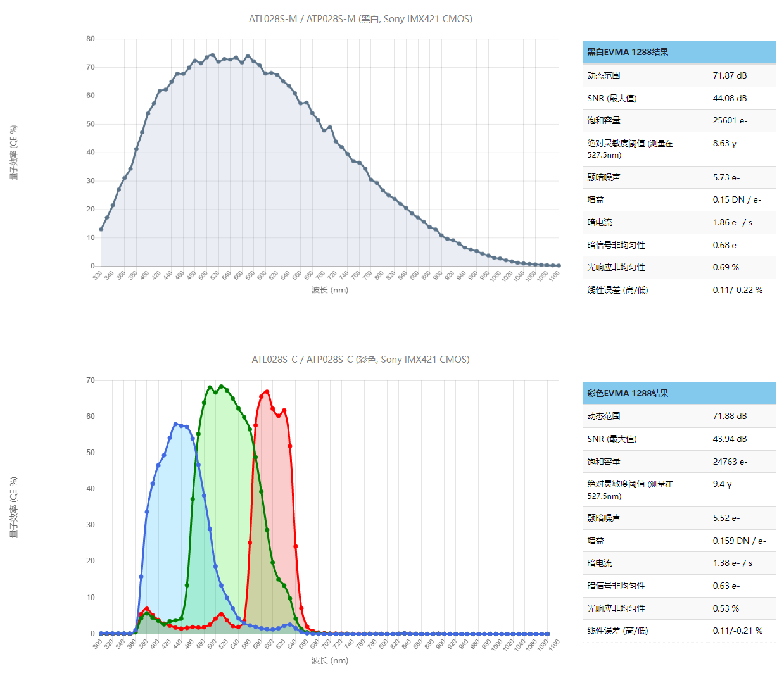The height and width of the screenshot is (685, 784).
Task: Click the highest point of the red curve
Action: click(x=267, y=392)
